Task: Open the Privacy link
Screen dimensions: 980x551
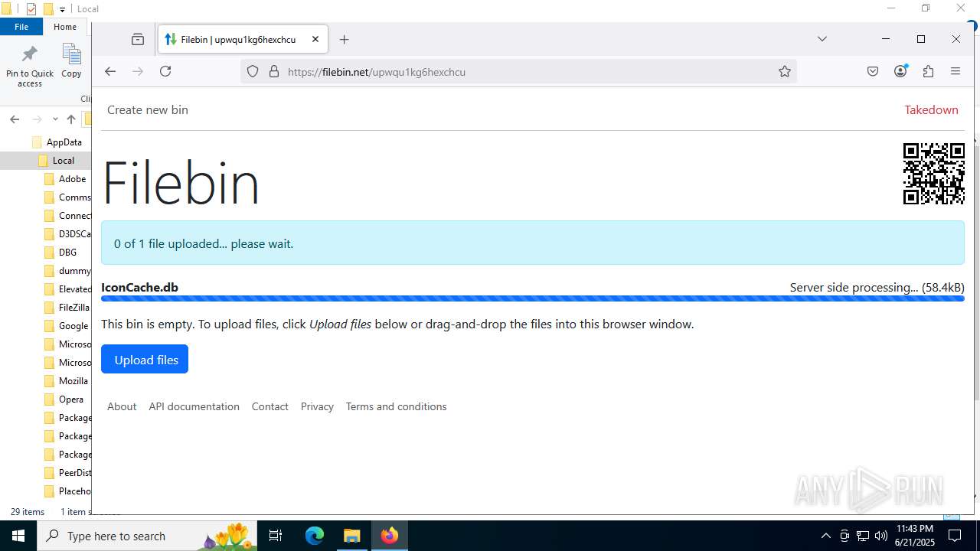Action: tap(317, 406)
